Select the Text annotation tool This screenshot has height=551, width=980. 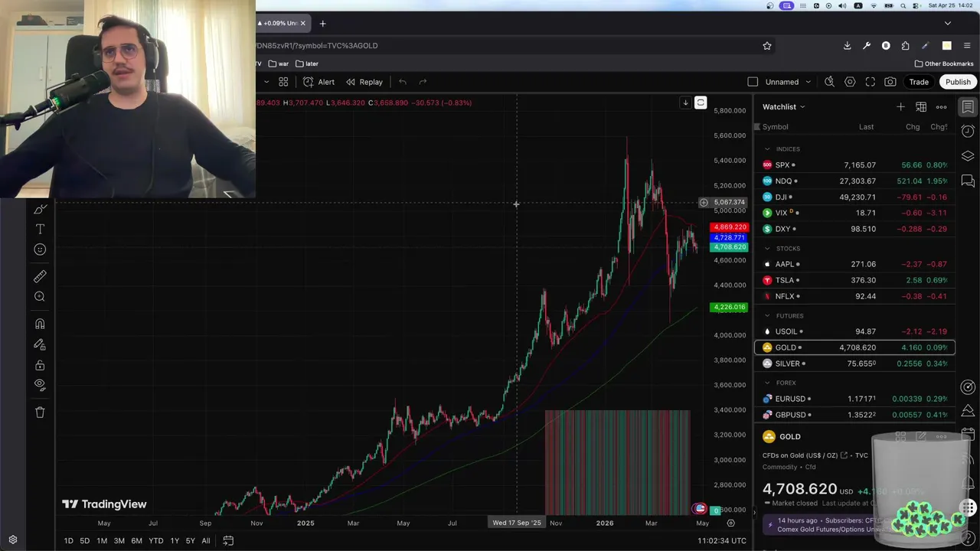[40, 229]
